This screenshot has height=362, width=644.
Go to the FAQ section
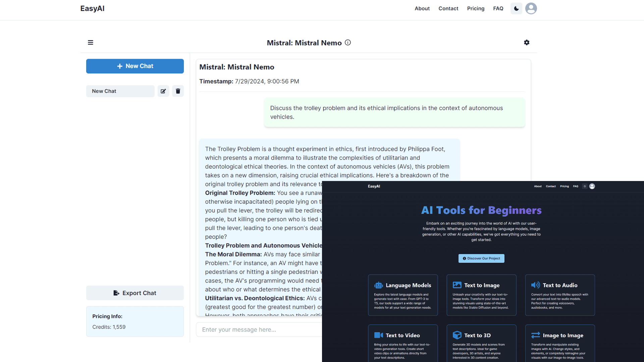pyautogui.click(x=498, y=8)
